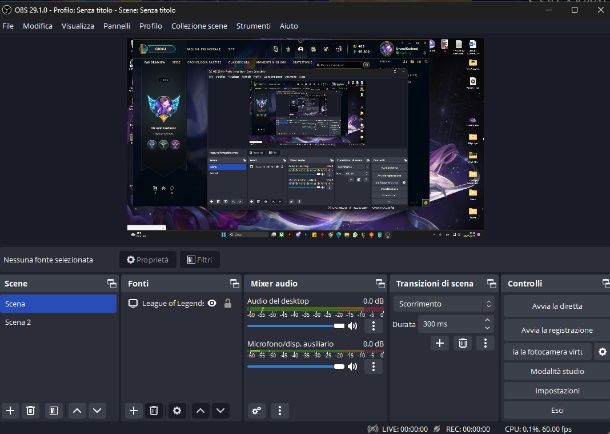
Task: Adjust Microfono/disp. ausiliario volume slider
Action: [296, 366]
